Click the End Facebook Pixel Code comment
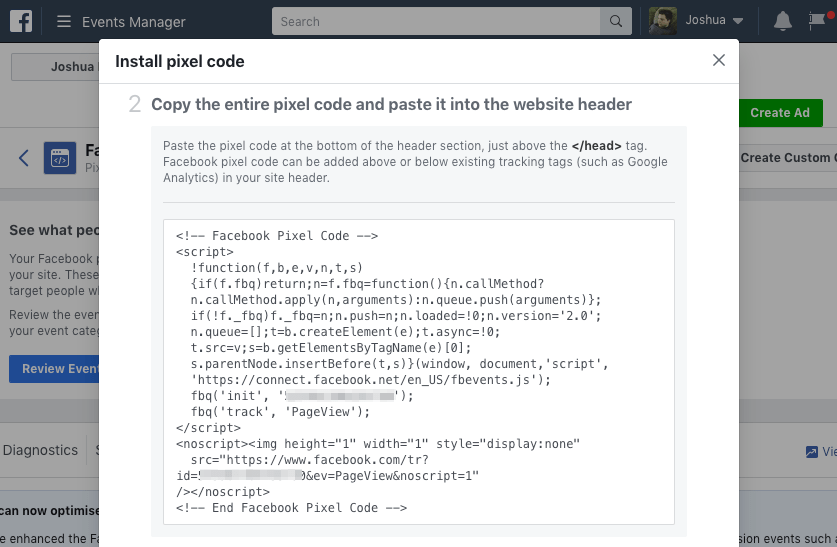 (x=291, y=508)
